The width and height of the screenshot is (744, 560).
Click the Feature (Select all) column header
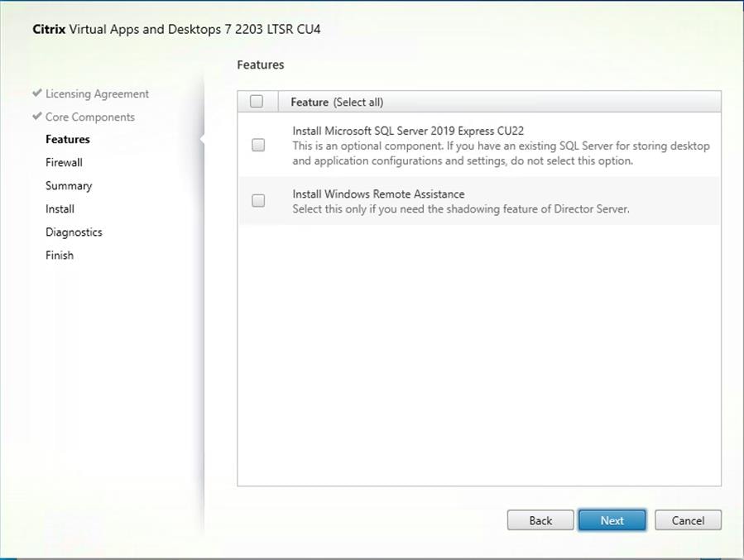(334, 101)
